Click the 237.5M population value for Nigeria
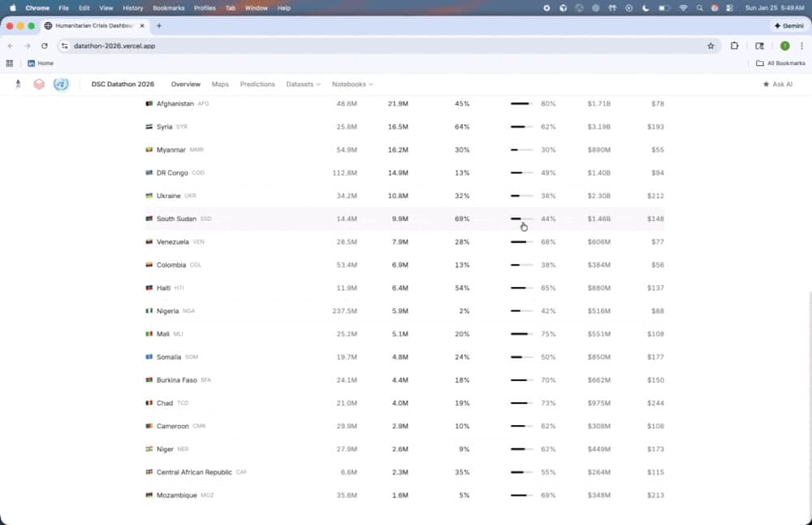 (x=344, y=311)
